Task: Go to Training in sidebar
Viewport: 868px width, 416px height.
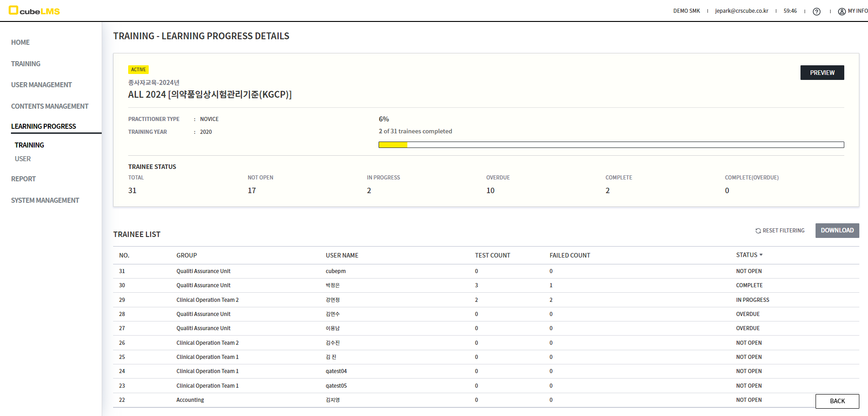Action: point(26,64)
